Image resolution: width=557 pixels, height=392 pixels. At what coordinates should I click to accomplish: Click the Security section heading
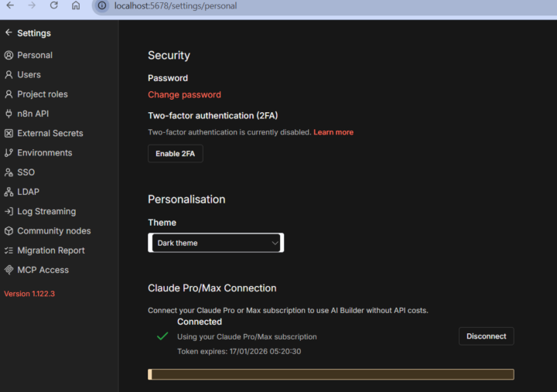coord(169,56)
